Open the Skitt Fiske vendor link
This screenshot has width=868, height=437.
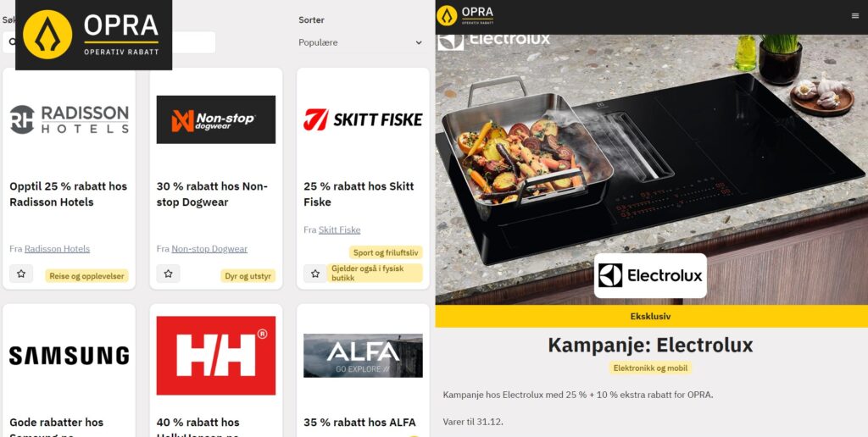click(x=339, y=230)
